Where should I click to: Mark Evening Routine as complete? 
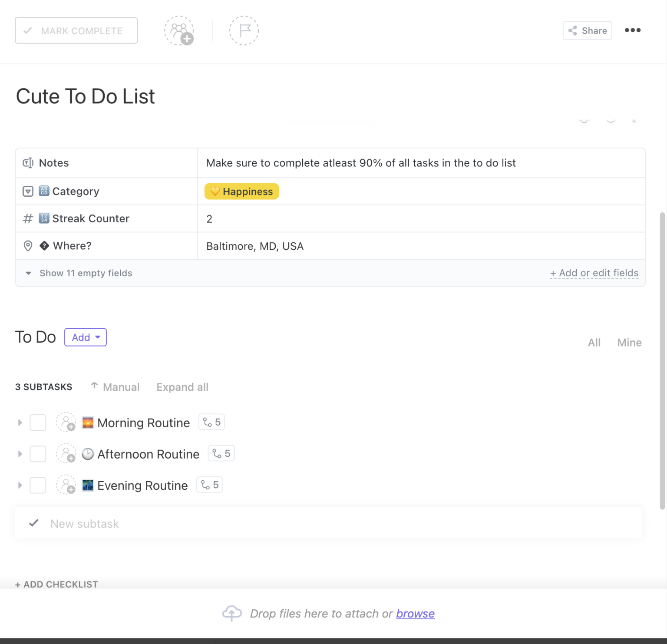click(38, 485)
